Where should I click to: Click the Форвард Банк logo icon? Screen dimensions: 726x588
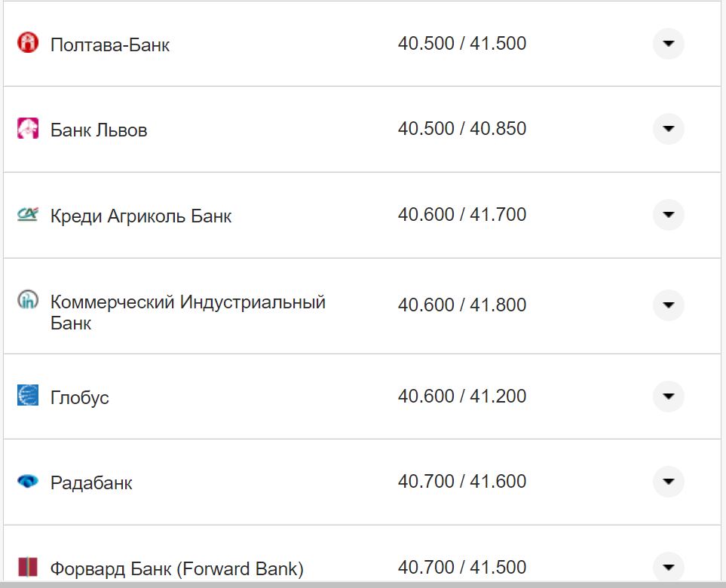click(29, 565)
